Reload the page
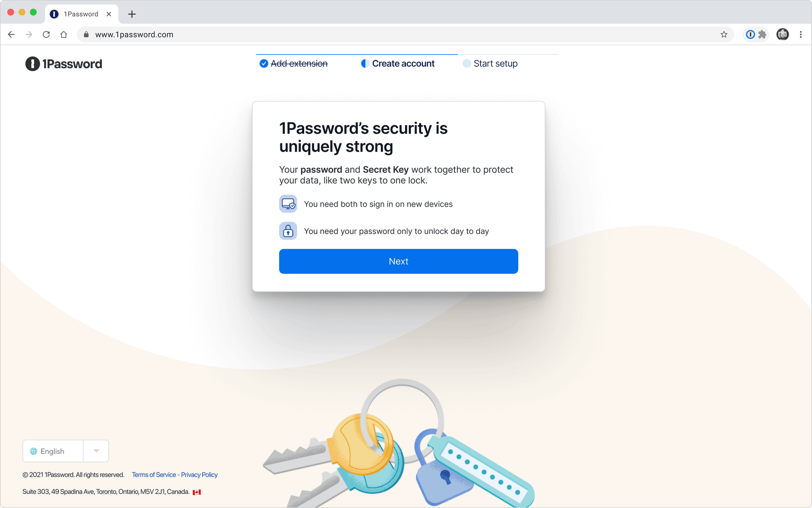The width and height of the screenshot is (812, 508). tap(46, 35)
